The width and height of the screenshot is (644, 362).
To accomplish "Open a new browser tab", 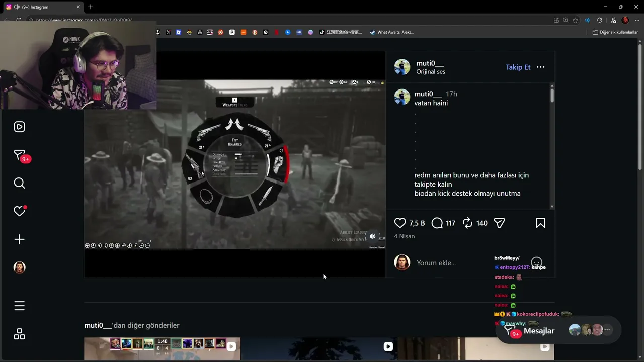I will (91, 7).
